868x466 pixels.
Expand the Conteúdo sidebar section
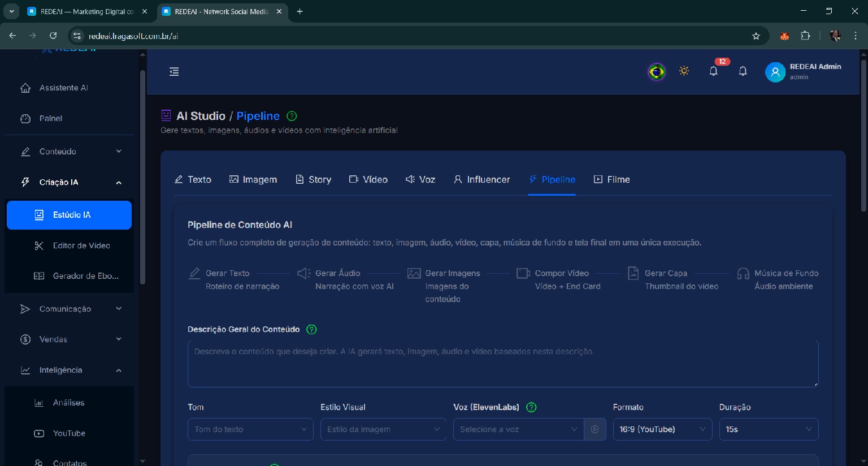click(x=70, y=152)
